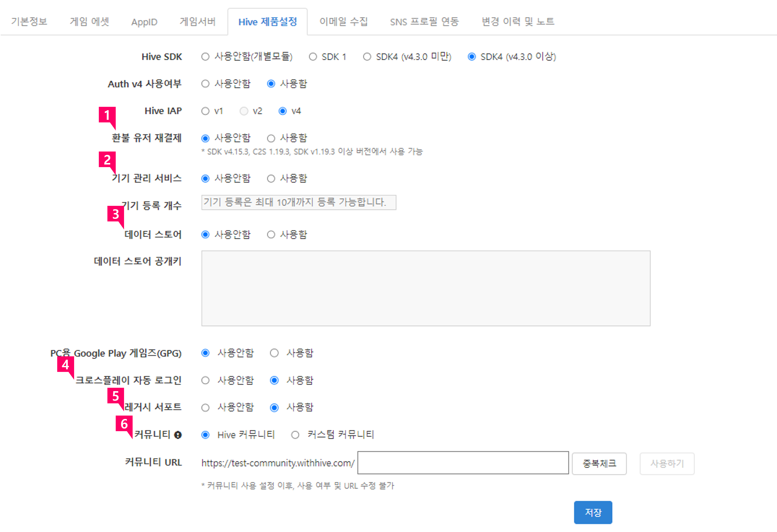Set PC용 Google Play 게임즈 to 사용안함

205,353
